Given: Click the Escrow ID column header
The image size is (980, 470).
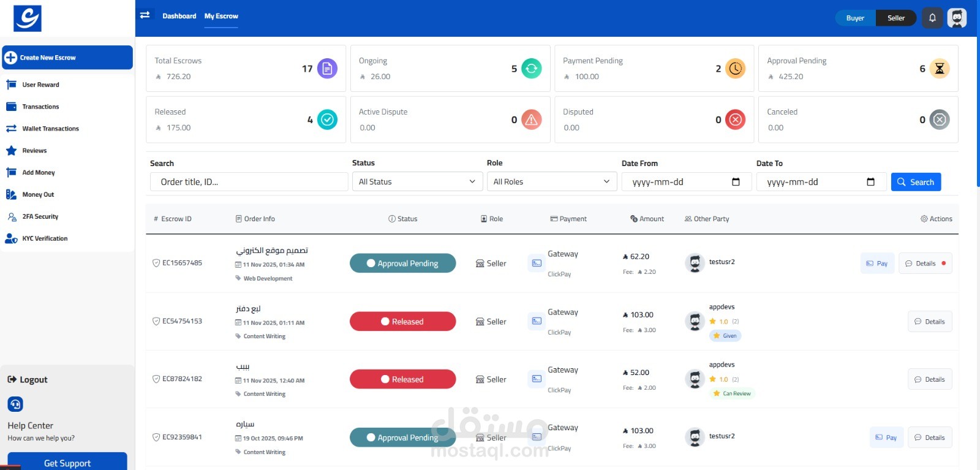Looking at the screenshot, I should click(173, 219).
